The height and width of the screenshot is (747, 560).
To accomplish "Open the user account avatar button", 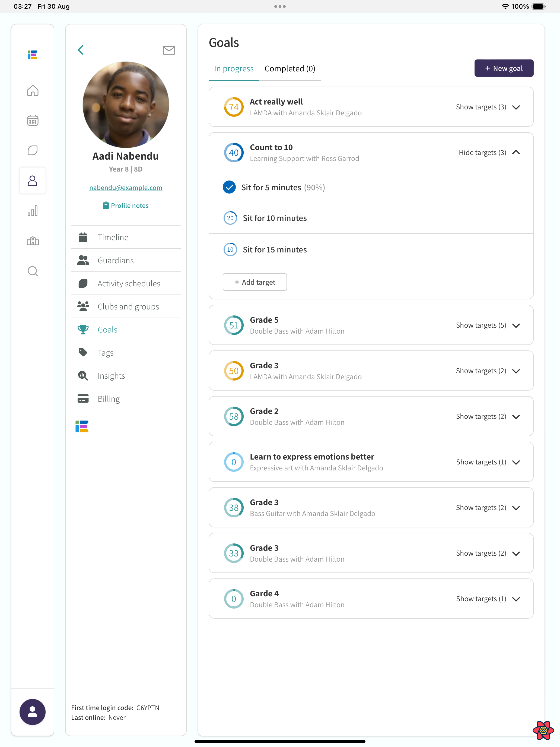I will pos(32,712).
